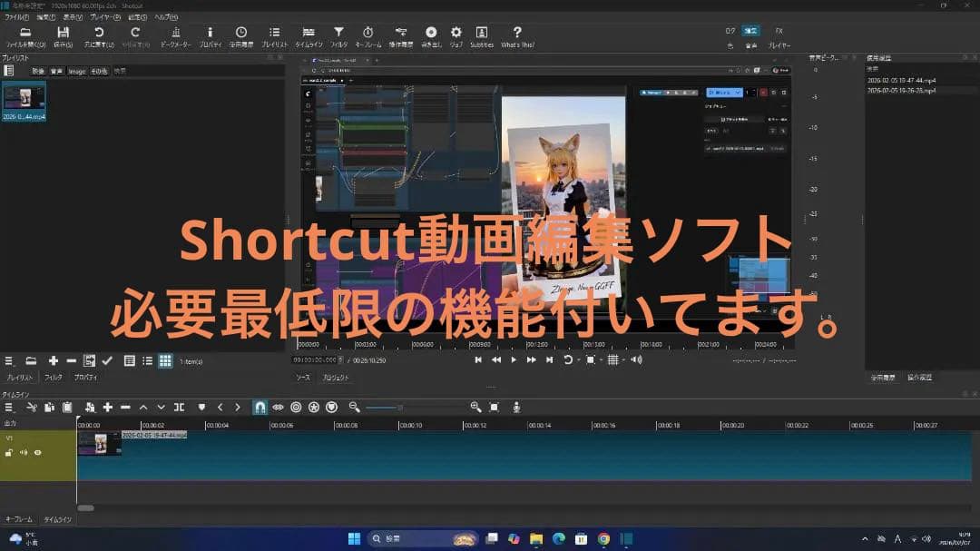This screenshot has height=551, width=980.
Task: Toggle scrub while dragging eye icon
Action: click(x=279, y=408)
